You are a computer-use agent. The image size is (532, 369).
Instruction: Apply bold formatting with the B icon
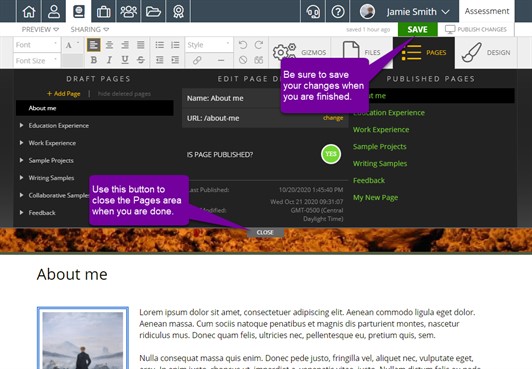click(94, 60)
